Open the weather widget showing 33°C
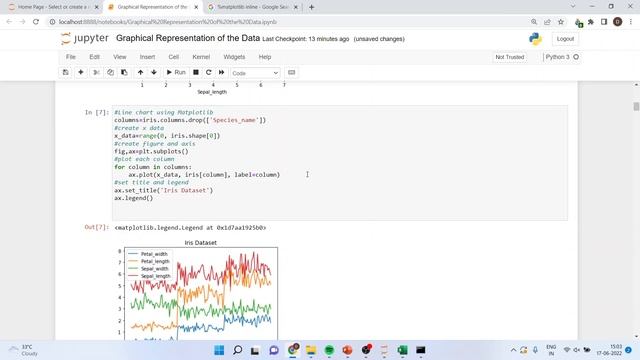The width and height of the screenshot is (640, 360). 24,350
